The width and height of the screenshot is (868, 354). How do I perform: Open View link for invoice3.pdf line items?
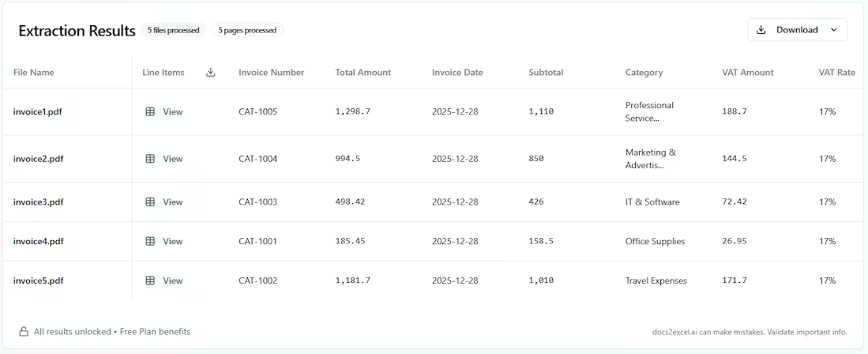tap(172, 202)
